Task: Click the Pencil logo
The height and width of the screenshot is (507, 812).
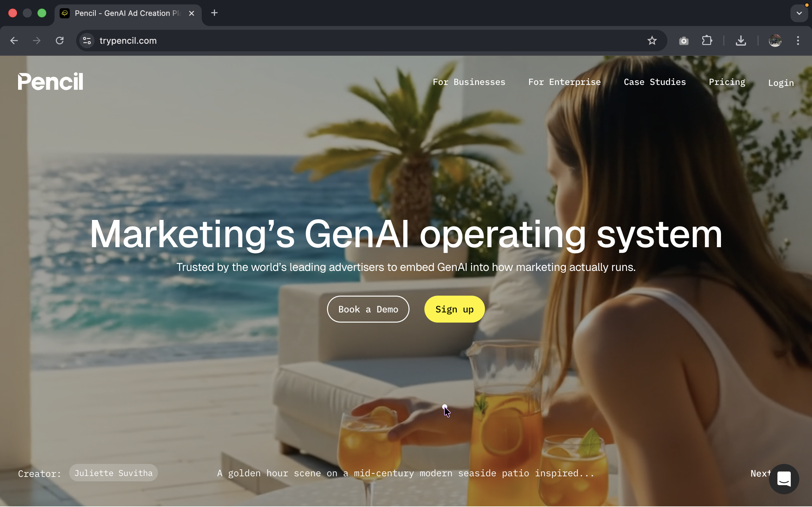Action: (x=50, y=81)
